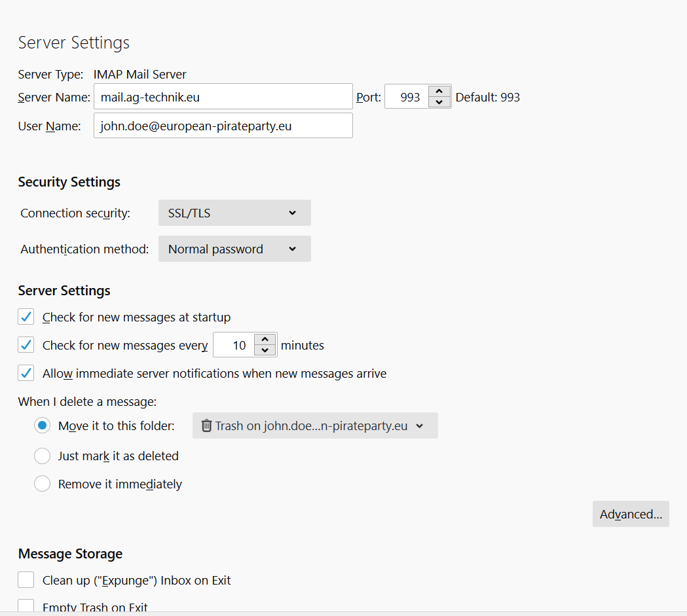Image resolution: width=687 pixels, height=616 pixels.
Task: Increase the port number with up arrow
Action: click(439, 92)
